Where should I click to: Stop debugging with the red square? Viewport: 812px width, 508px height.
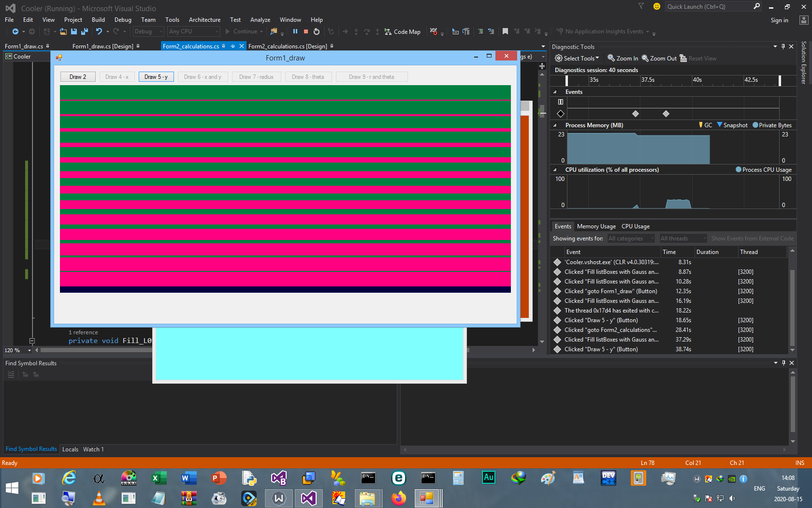click(x=306, y=31)
